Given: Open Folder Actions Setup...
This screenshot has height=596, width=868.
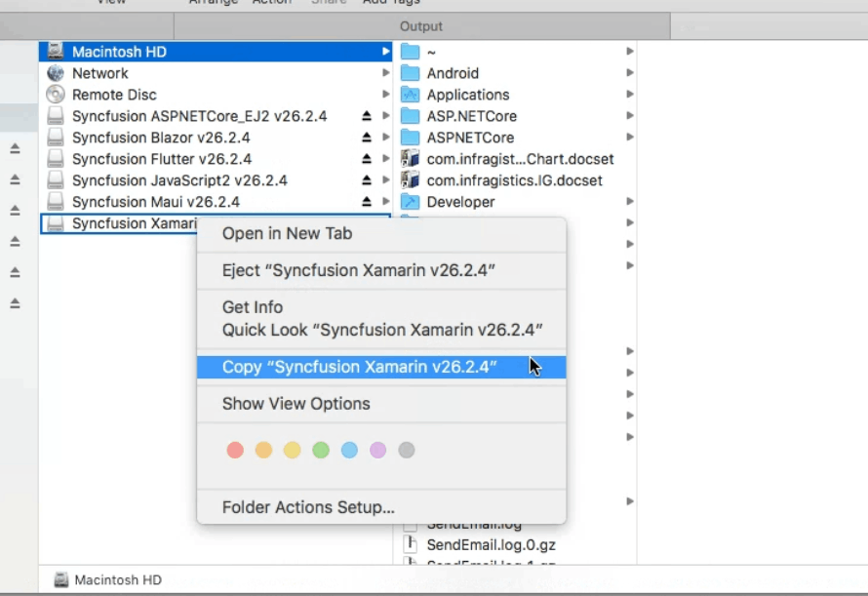Looking at the screenshot, I should 308,507.
